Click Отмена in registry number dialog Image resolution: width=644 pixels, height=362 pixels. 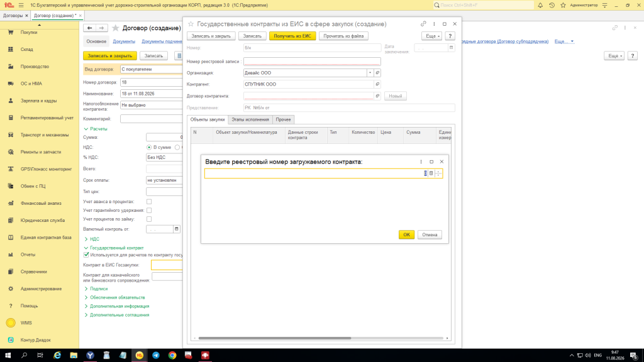(x=430, y=235)
